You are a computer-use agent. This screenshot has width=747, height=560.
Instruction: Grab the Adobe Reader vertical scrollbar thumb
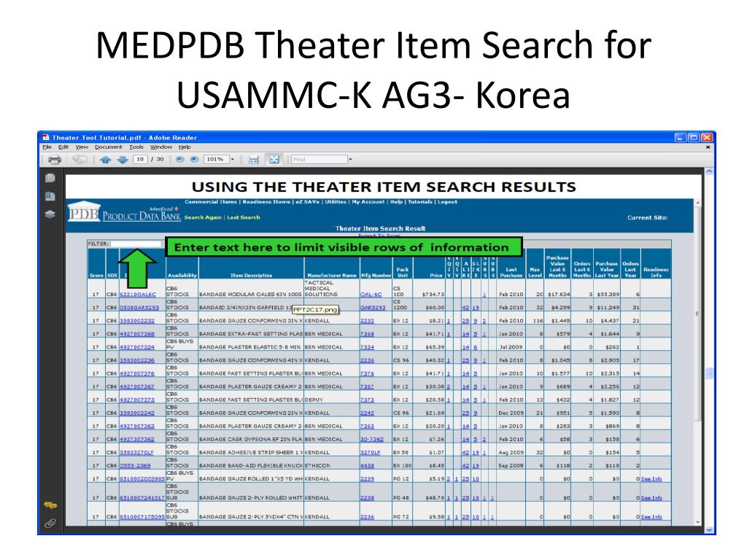[709, 373]
